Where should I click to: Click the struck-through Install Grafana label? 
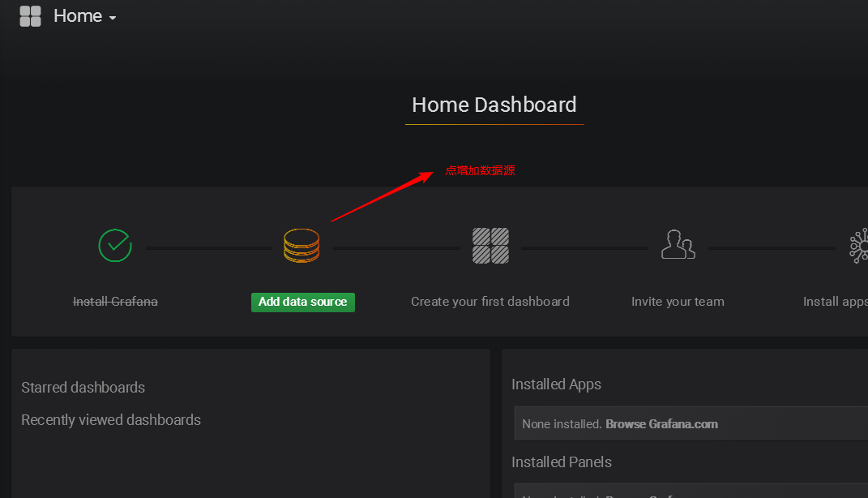point(115,302)
